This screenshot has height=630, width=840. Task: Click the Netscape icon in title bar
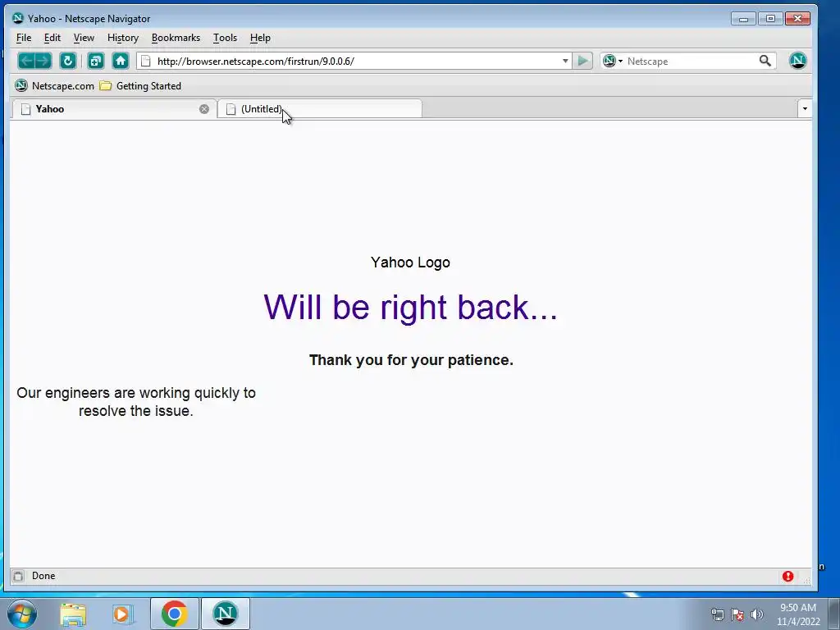[18, 18]
